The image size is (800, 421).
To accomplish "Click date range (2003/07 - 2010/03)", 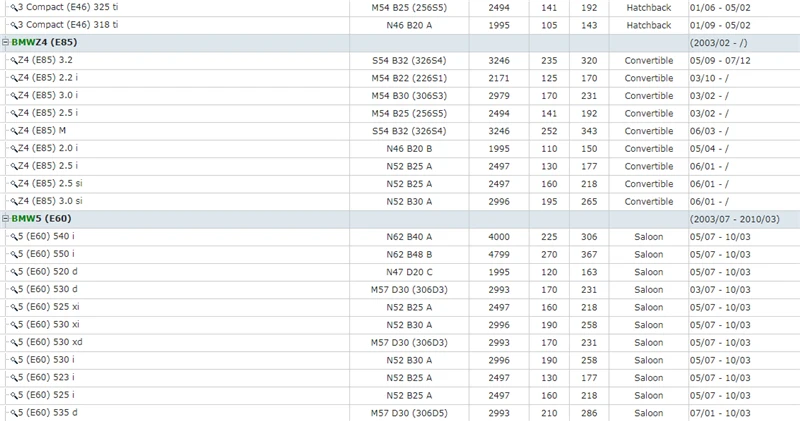I will (x=735, y=219).
